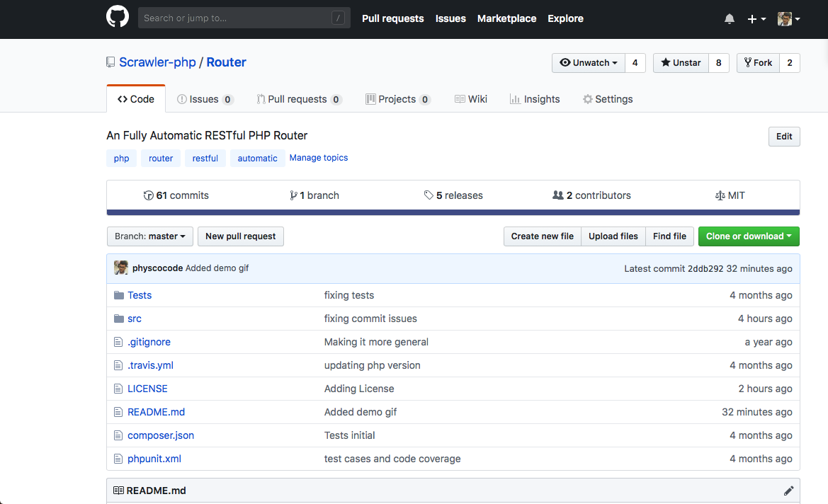Click the Edit description button
Image resolution: width=828 pixels, height=504 pixels.
[784, 136]
